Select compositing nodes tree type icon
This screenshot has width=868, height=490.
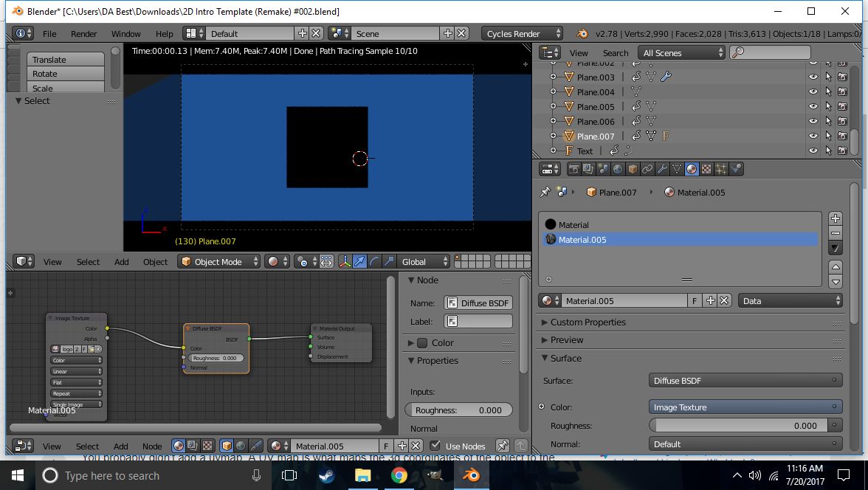click(193, 446)
